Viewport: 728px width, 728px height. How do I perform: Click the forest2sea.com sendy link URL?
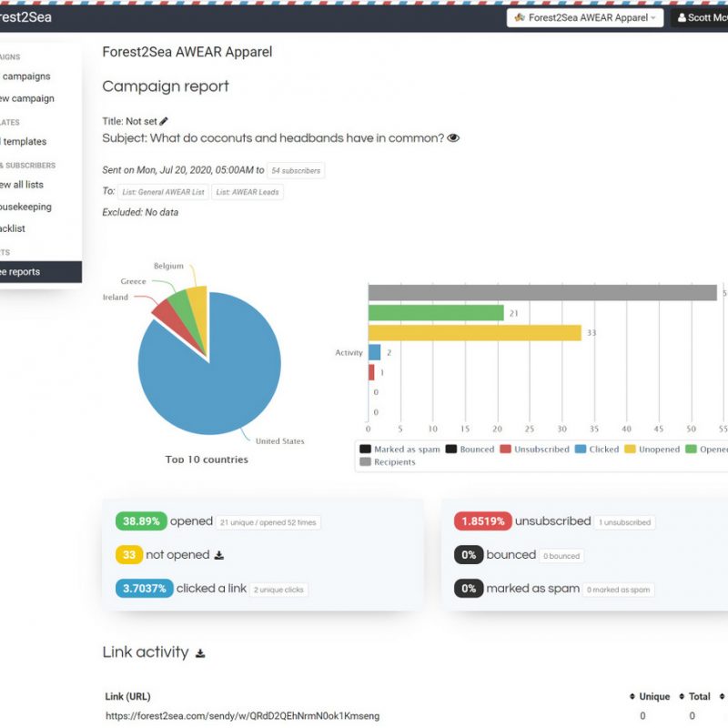[x=242, y=716]
